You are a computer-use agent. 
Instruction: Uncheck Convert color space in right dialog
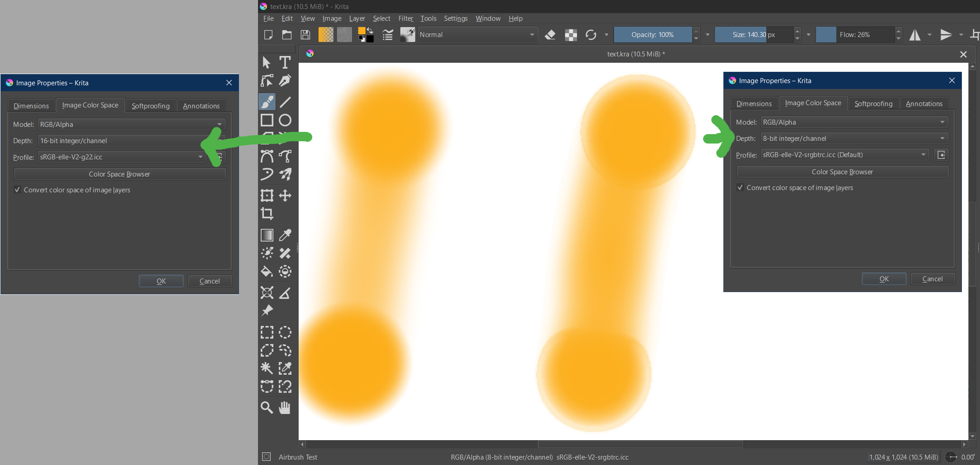tap(740, 188)
